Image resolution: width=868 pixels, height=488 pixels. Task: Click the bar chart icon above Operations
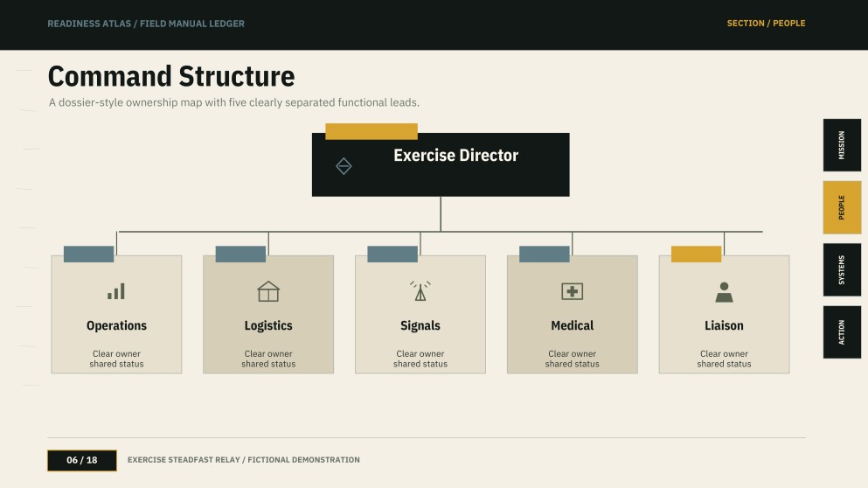pos(116,291)
